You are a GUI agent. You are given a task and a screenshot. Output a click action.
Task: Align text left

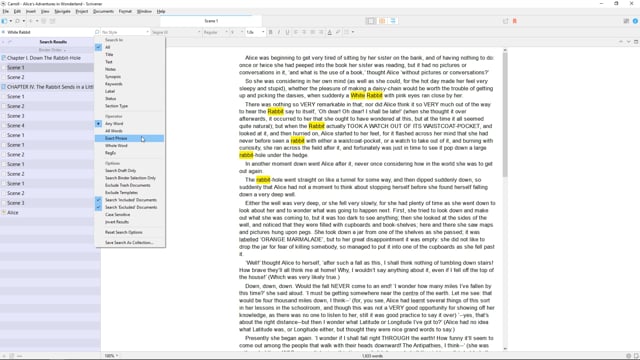point(296,32)
